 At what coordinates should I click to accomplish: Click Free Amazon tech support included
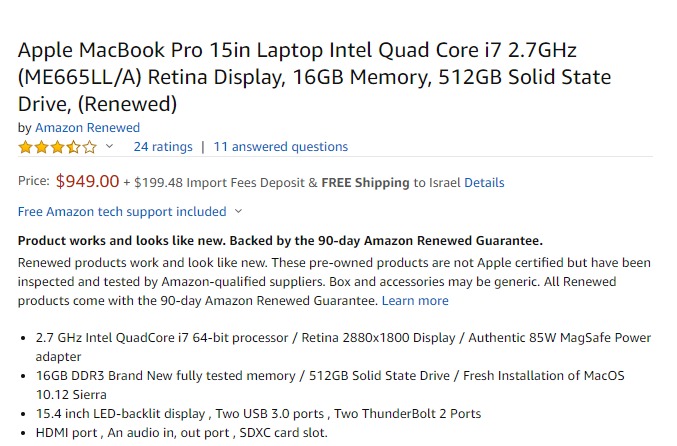pyautogui.click(x=122, y=212)
